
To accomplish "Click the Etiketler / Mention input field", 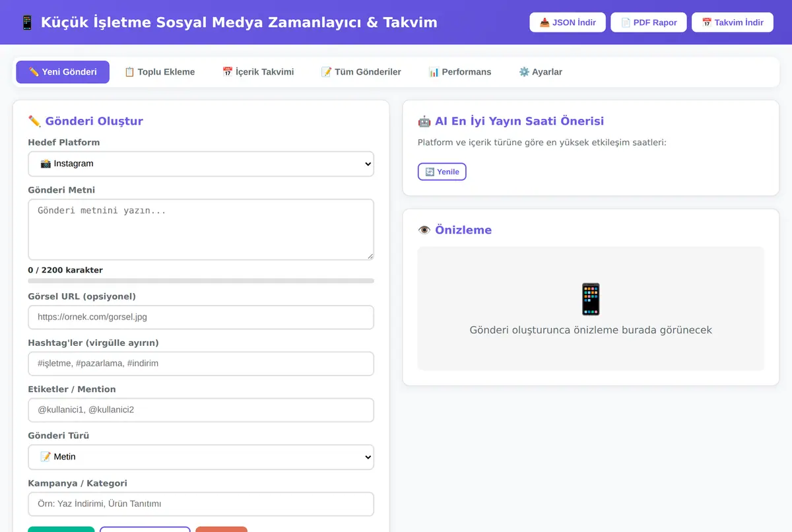I will pos(201,410).
